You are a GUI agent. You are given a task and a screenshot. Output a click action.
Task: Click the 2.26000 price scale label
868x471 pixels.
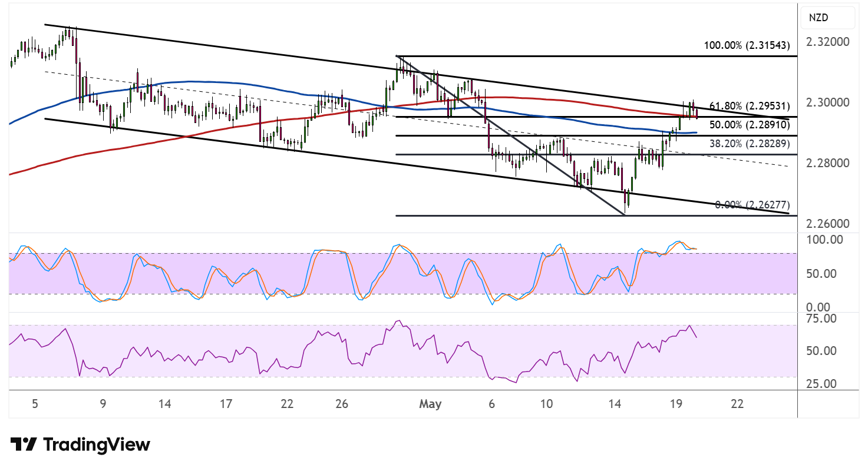tap(827, 224)
